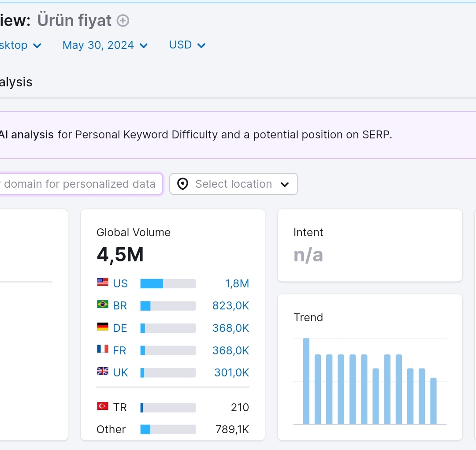Screen dimensions: 476x450
Task: Click the Brazil flag icon
Action: point(103,304)
